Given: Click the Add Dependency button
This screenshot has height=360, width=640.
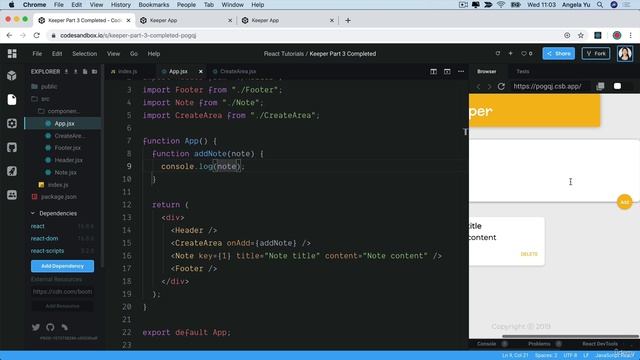Looking at the screenshot, I should pyautogui.click(x=62, y=266).
